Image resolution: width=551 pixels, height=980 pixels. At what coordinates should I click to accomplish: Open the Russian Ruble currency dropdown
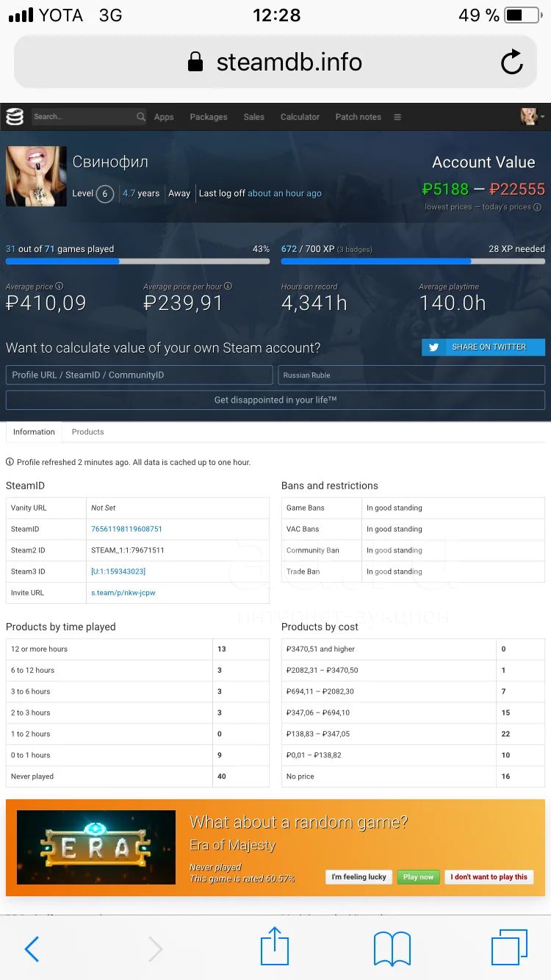pos(411,375)
